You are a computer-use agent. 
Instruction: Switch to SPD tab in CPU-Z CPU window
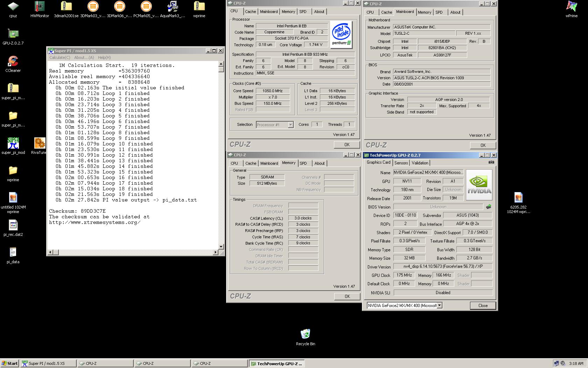coord(303,12)
